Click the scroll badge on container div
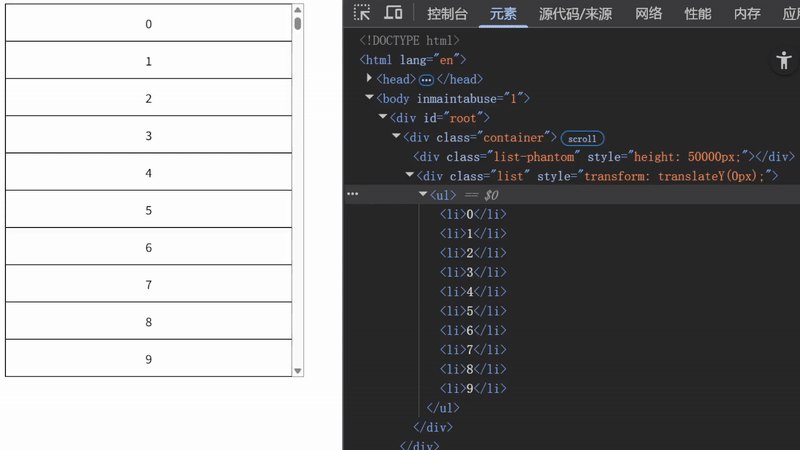 pos(582,138)
